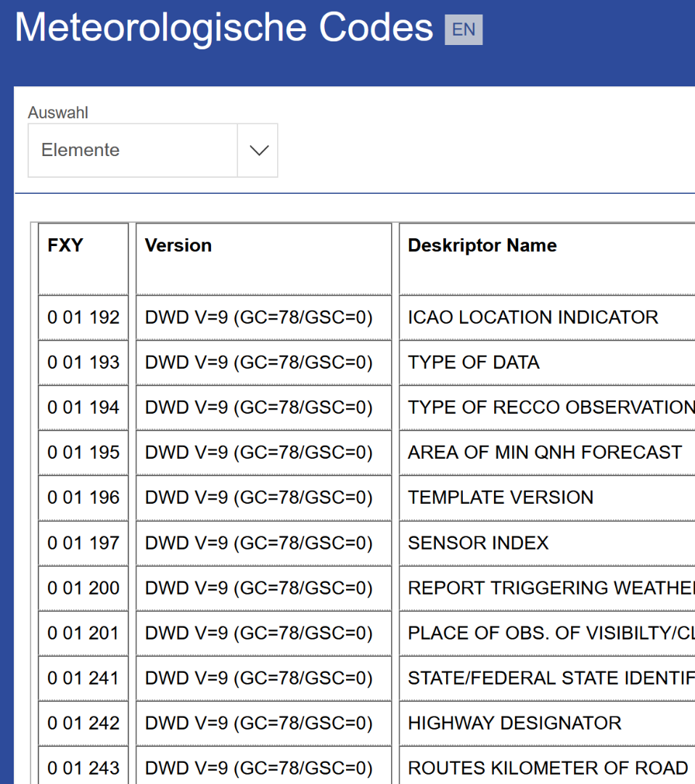Select the ROUTES KILOMETER OF ROAD cell

pyautogui.click(x=548, y=768)
